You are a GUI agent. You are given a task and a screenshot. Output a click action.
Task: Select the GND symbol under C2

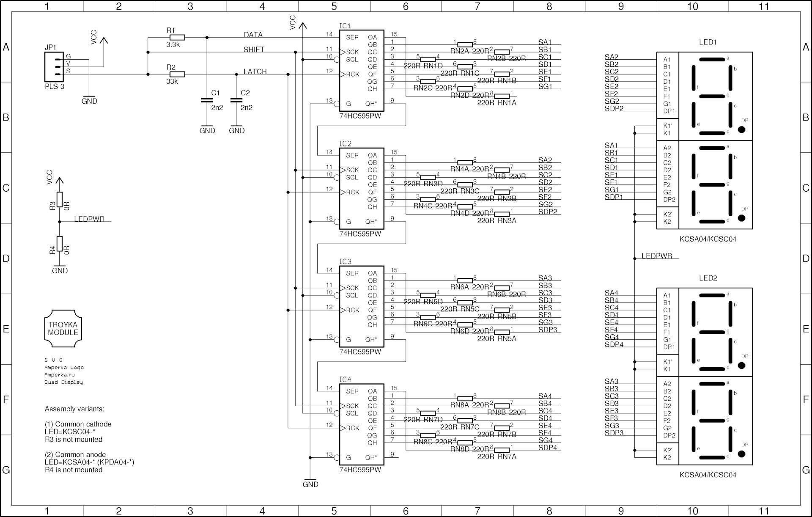[x=237, y=129]
